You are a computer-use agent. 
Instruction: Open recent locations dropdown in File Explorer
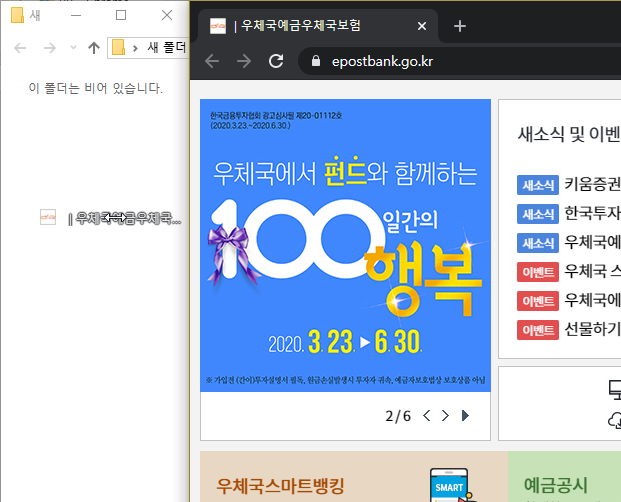tap(73, 48)
